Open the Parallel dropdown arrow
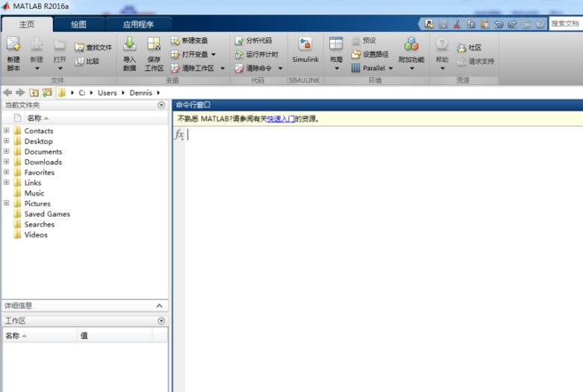This screenshot has width=583, height=392. [x=390, y=68]
